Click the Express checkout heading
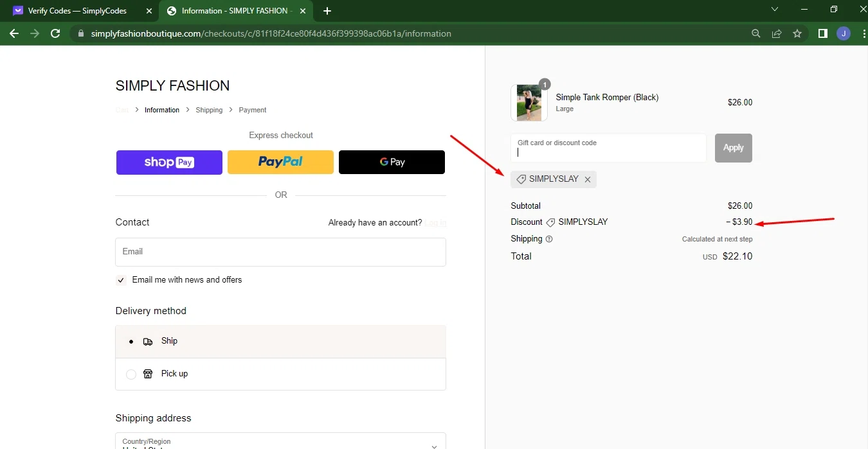The image size is (868, 449). click(281, 136)
